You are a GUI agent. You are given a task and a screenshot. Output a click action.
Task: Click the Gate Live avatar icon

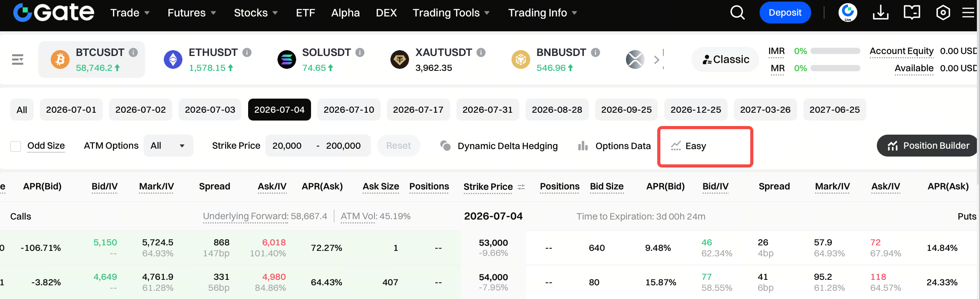pyautogui.click(x=848, y=13)
